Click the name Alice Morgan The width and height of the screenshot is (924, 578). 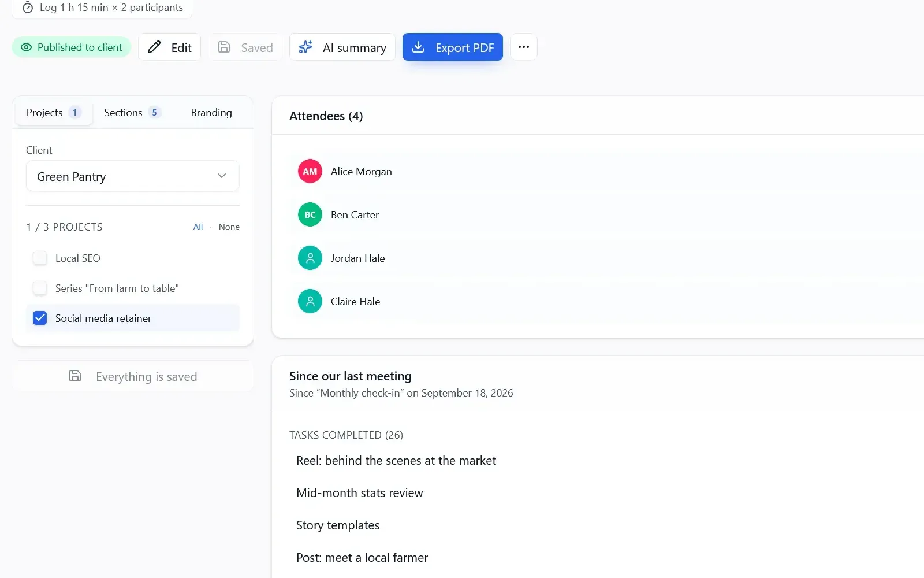(362, 172)
